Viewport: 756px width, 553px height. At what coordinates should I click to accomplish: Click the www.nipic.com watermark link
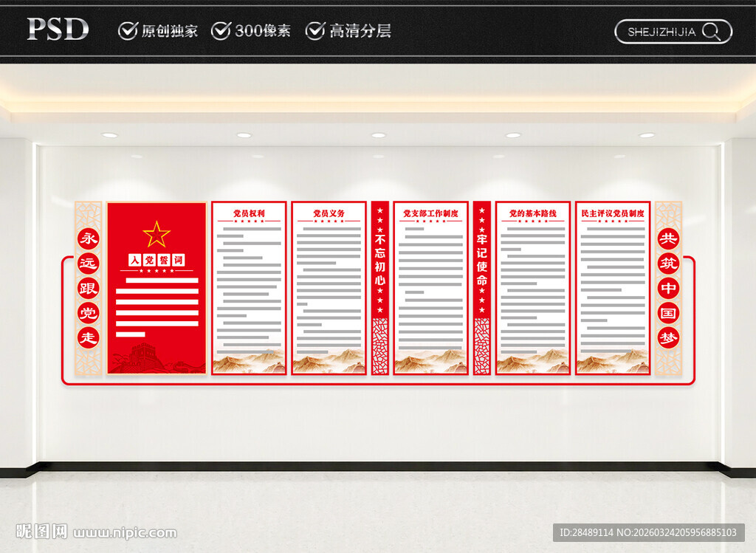125,533
